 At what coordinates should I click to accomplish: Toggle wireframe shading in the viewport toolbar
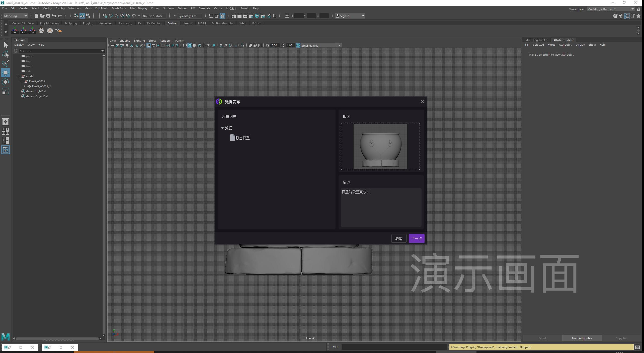[185, 45]
